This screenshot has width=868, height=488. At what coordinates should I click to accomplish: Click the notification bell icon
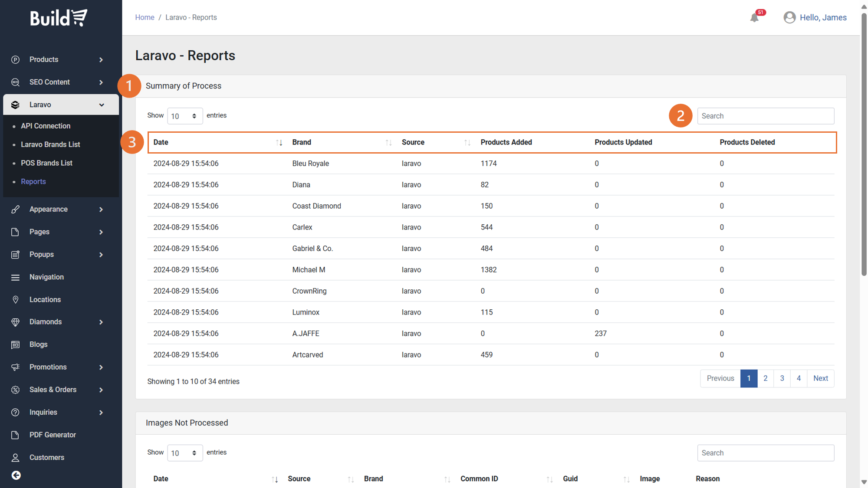(x=754, y=18)
